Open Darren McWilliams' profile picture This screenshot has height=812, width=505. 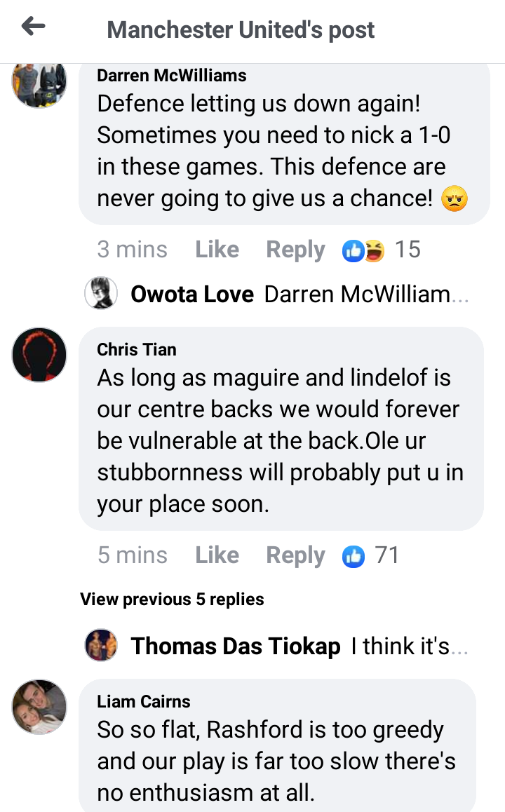(39, 84)
